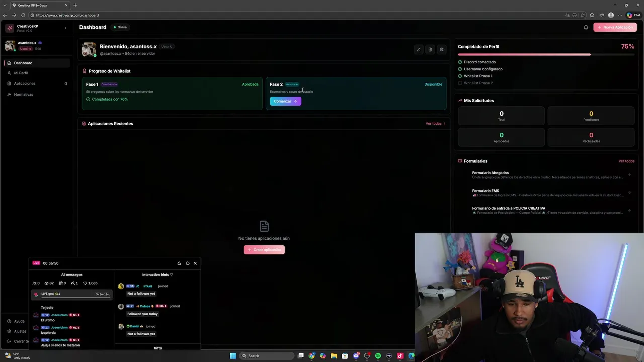Click the lock icon in live overlay
The image size is (644, 362).
179,263
